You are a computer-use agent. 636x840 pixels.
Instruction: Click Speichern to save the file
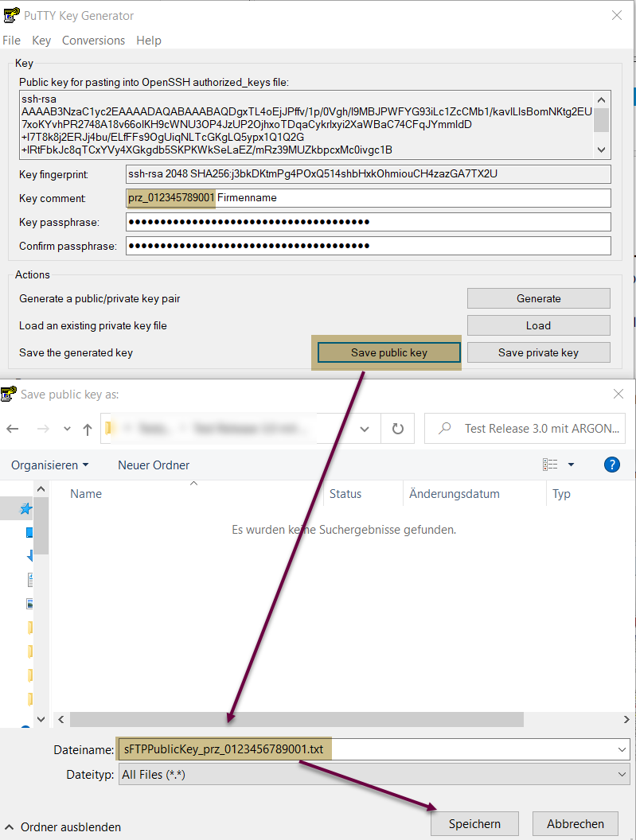(474, 823)
